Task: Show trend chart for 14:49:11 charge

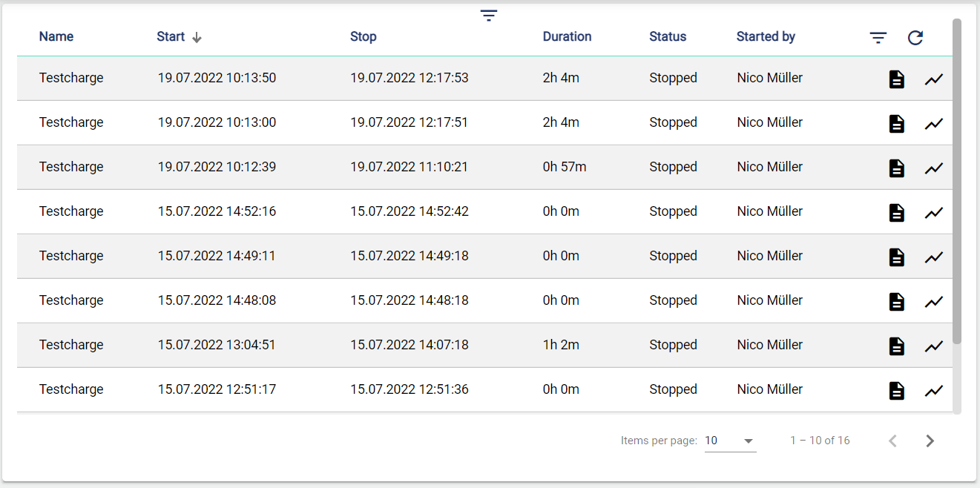Action: click(933, 257)
